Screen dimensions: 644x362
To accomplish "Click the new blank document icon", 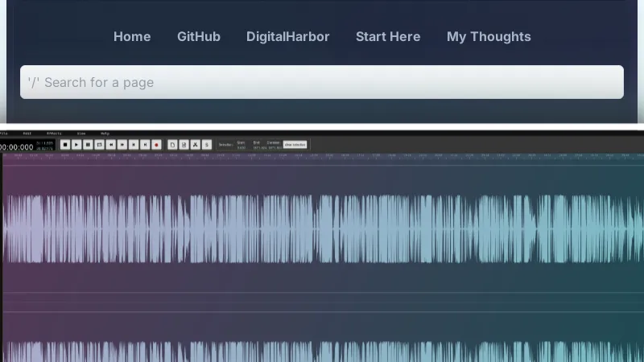I will [172, 144].
